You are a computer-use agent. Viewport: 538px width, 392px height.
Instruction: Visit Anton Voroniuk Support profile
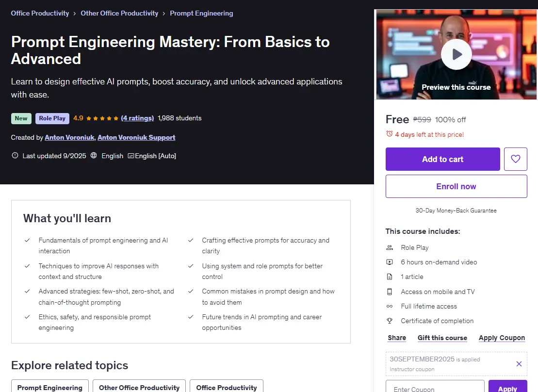pos(136,137)
